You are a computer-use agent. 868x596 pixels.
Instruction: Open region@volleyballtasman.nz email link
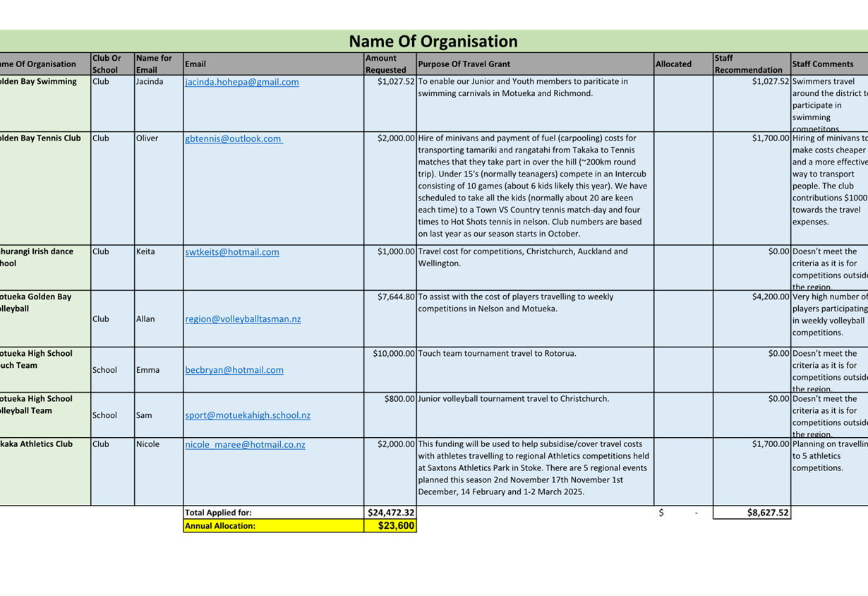(243, 318)
